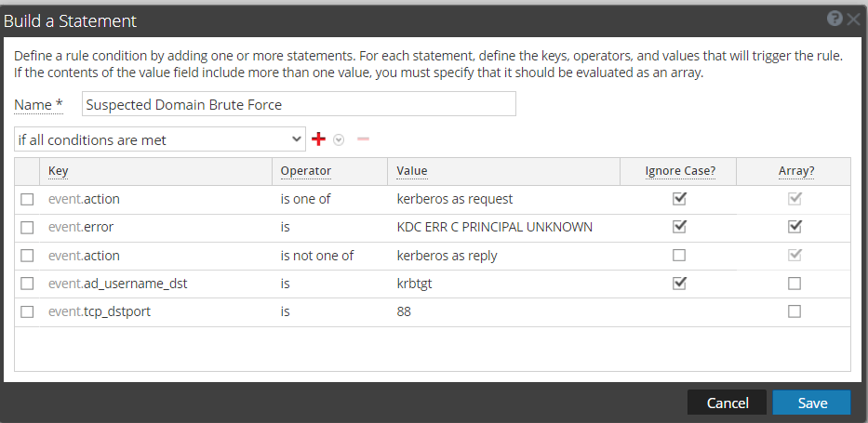Select the event.error row checkbox
868x423 pixels.
coord(27,227)
